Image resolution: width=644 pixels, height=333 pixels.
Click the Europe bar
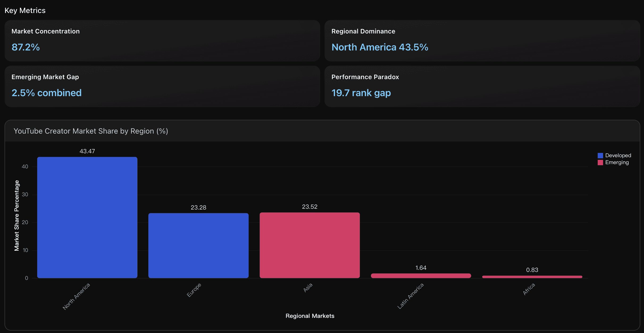pyautogui.click(x=198, y=246)
